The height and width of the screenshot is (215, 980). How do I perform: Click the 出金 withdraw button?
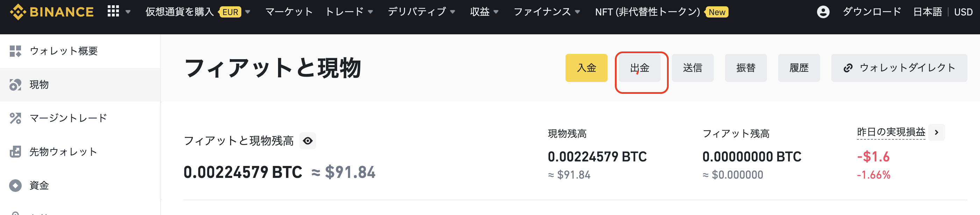coord(639,68)
